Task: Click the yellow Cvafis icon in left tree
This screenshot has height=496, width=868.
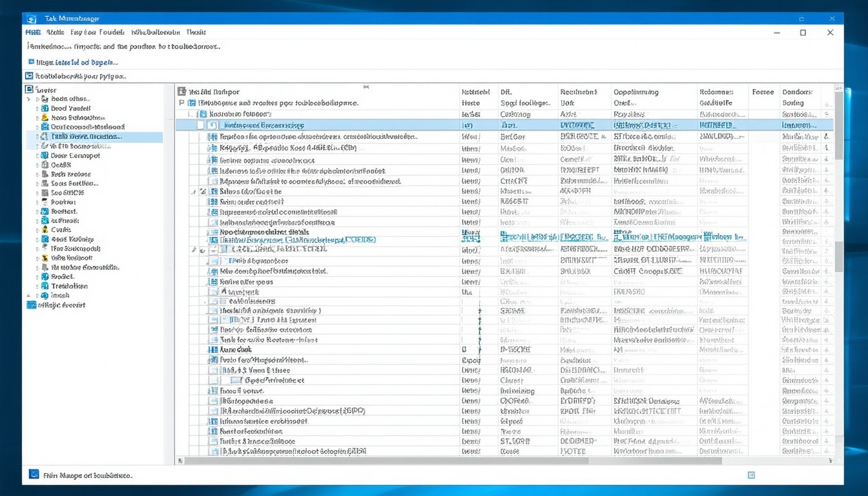Action: coord(45,230)
